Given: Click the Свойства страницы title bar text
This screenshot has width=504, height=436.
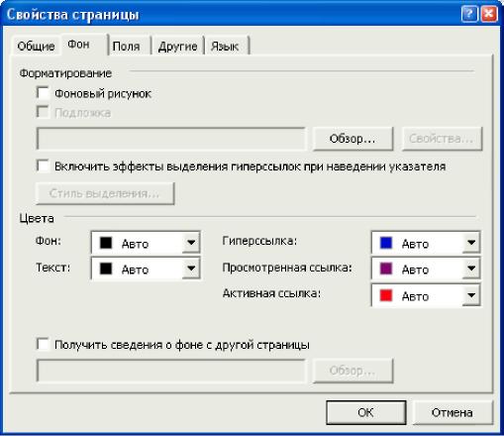Looking at the screenshot, I should 72,15.
